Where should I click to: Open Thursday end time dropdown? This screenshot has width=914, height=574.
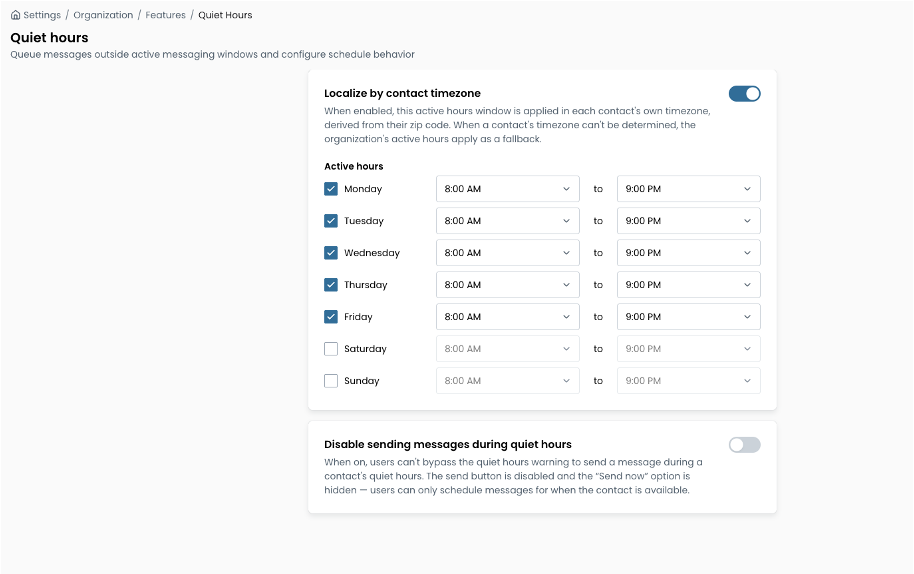tap(688, 285)
